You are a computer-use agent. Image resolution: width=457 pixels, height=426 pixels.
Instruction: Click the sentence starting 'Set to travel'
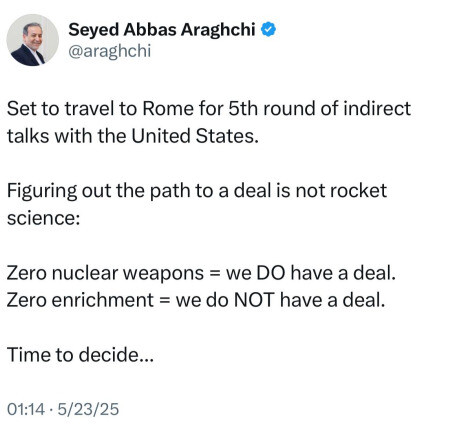click(209, 122)
